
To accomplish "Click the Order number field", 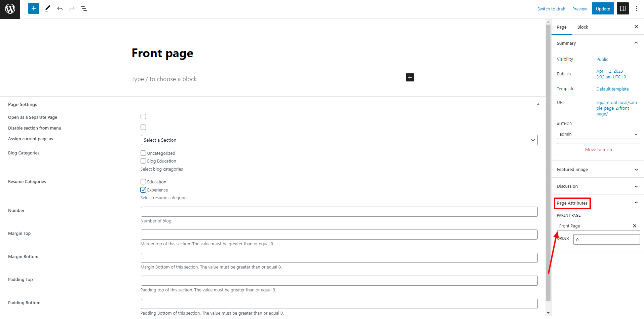I will pos(606,240).
